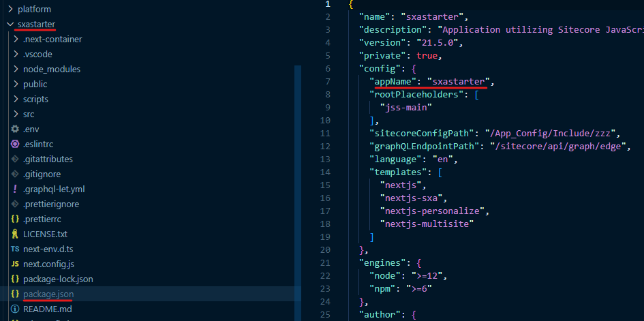Click the info icon beside README.md
The image size is (644, 321).
[15, 309]
